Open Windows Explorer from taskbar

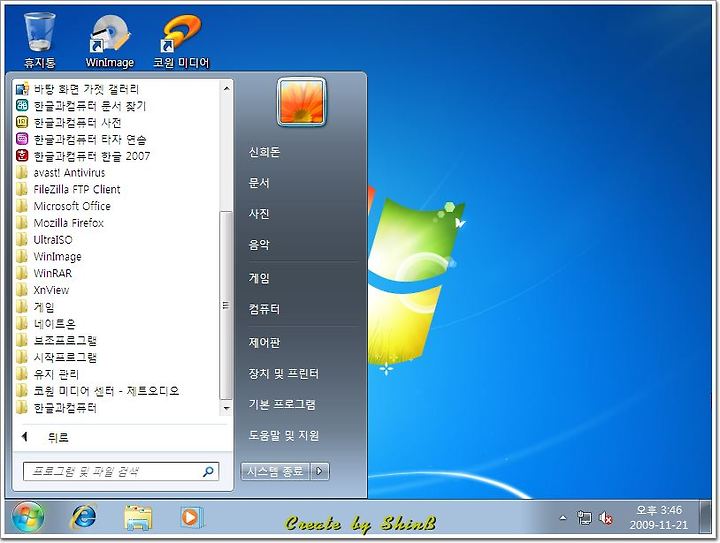click(x=138, y=518)
